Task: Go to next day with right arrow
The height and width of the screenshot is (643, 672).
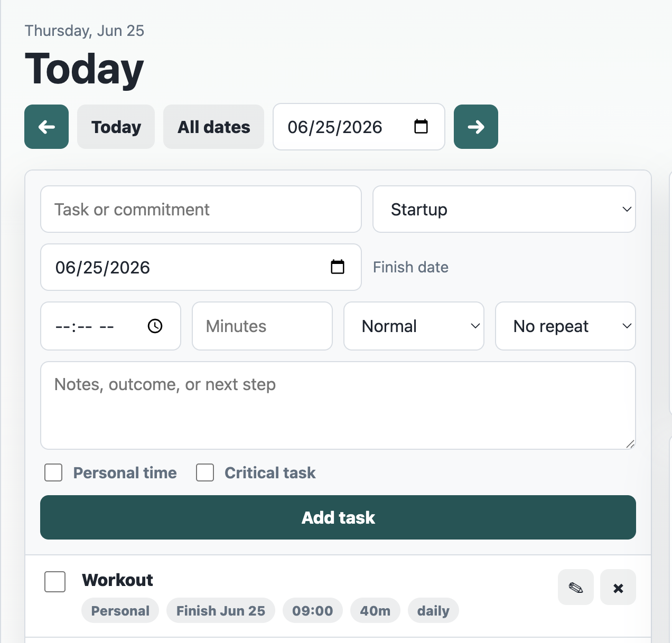Action: coord(476,127)
